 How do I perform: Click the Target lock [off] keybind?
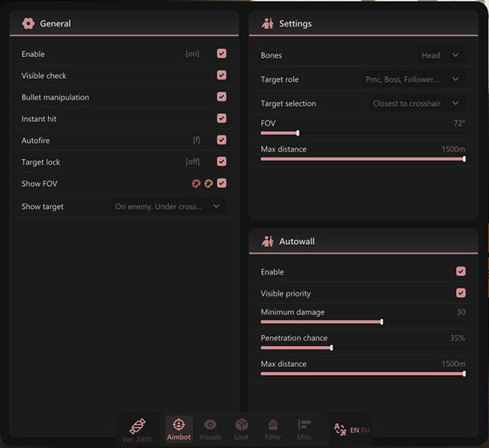[193, 162]
